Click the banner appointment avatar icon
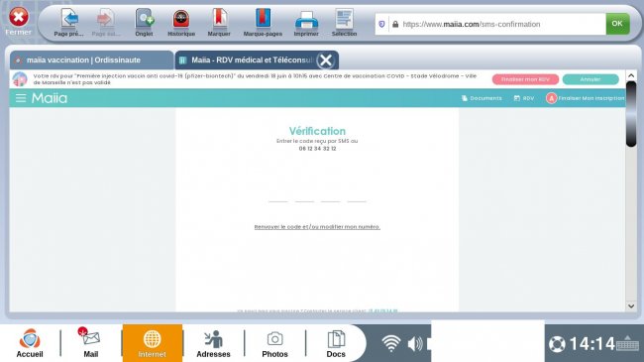This screenshot has height=362, width=644. [x=20, y=79]
